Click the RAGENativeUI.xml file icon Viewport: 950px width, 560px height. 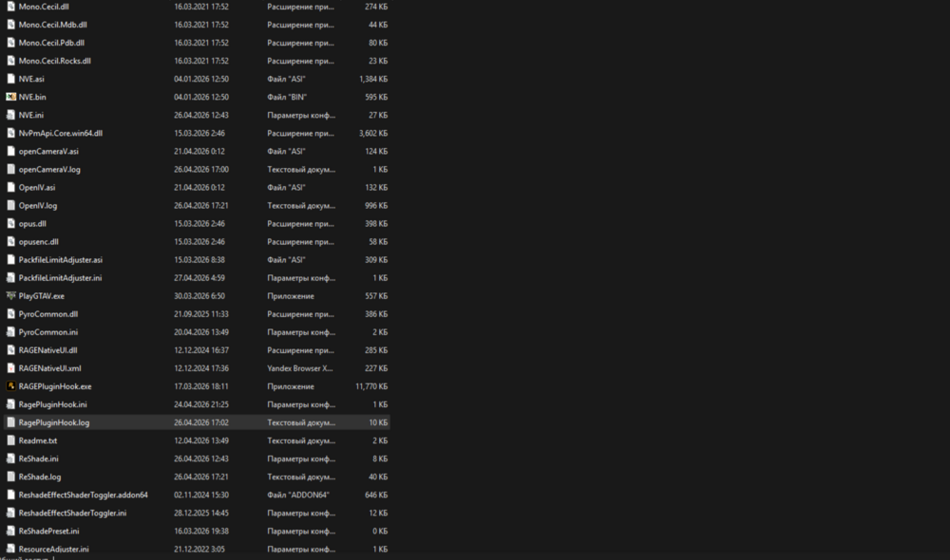(10, 368)
